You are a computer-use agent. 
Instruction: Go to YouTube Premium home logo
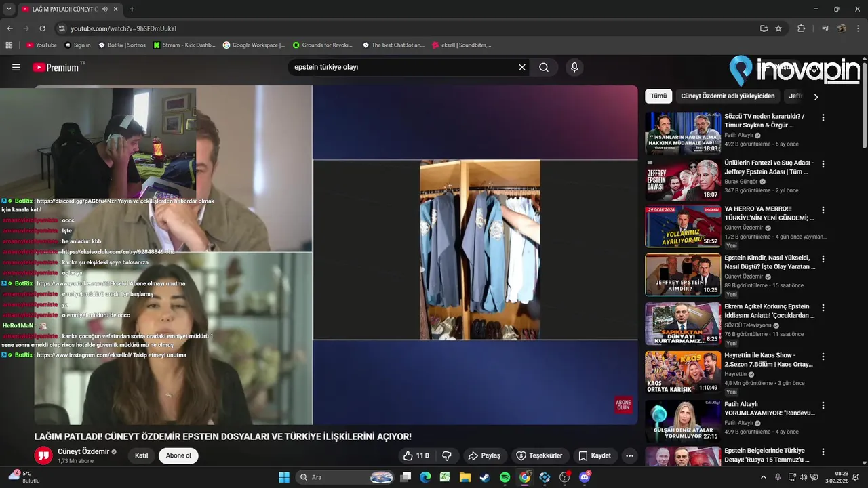point(56,67)
